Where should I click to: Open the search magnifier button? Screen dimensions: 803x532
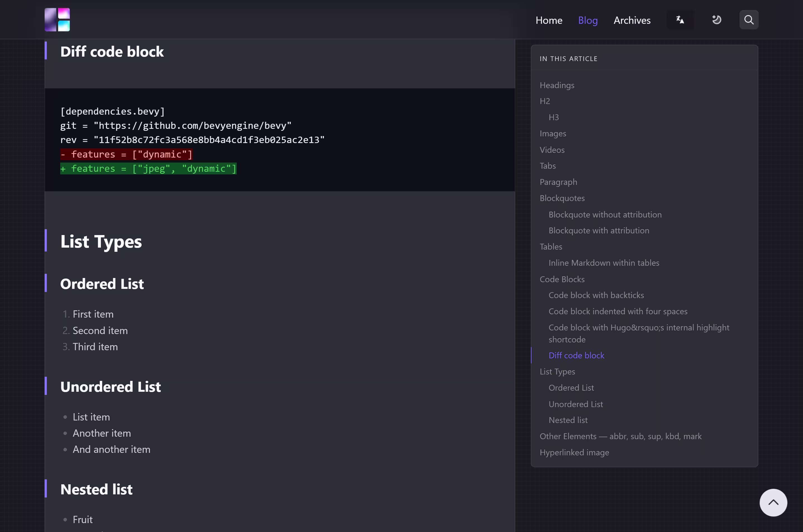pos(748,20)
